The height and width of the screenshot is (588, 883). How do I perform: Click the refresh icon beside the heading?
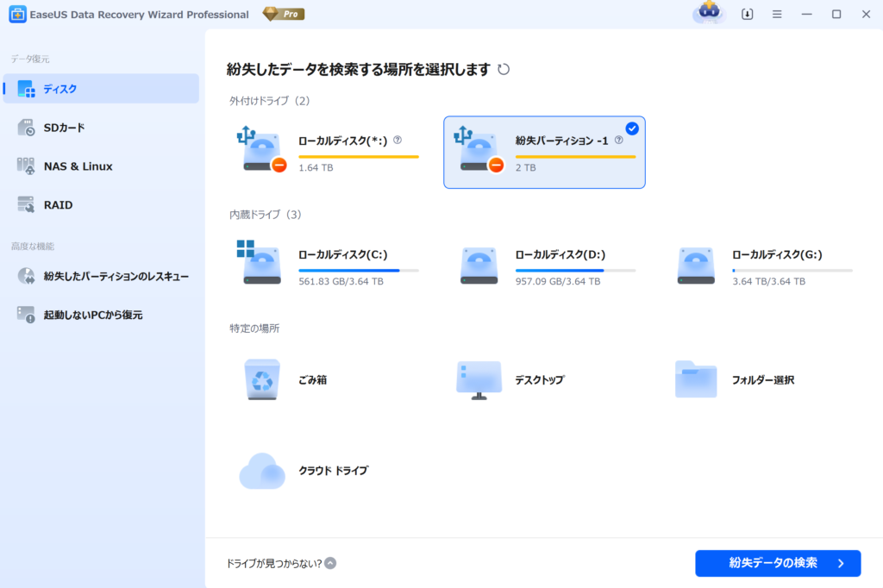tap(504, 69)
